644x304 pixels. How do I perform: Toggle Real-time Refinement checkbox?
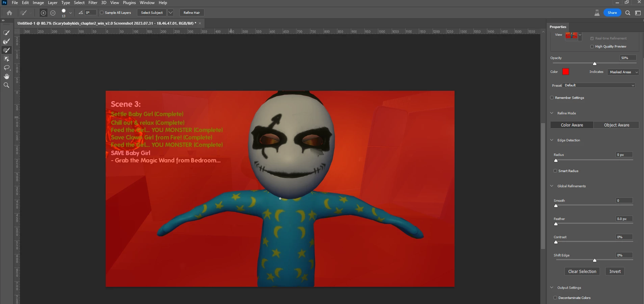click(x=592, y=38)
